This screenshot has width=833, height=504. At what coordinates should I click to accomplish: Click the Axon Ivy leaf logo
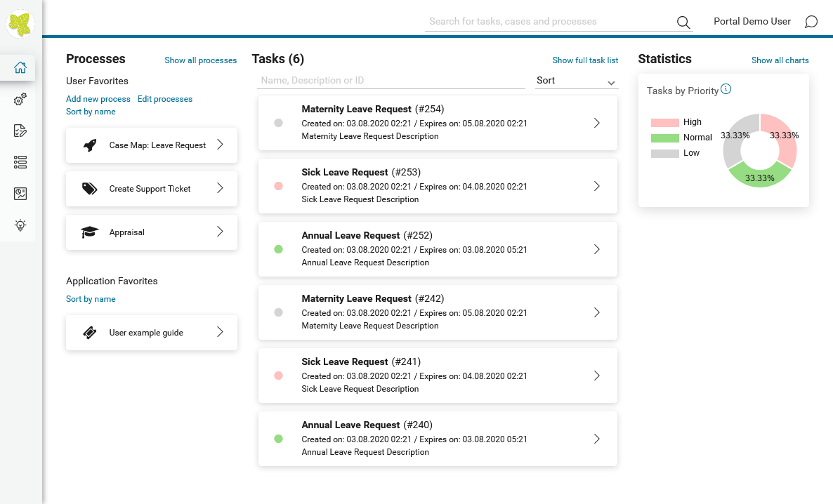point(20,23)
